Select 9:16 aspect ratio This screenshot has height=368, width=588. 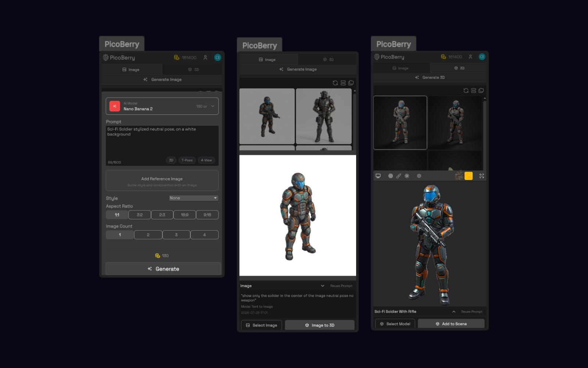[207, 215]
